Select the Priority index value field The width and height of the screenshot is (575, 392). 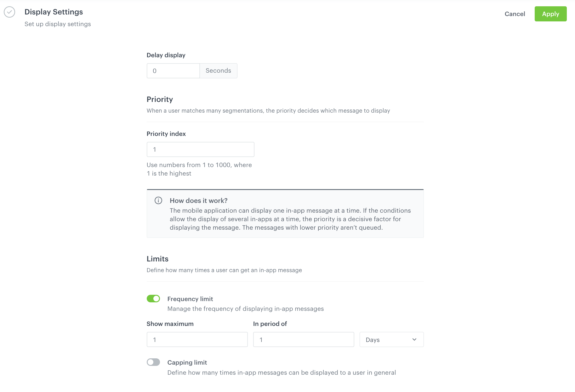[x=200, y=149]
